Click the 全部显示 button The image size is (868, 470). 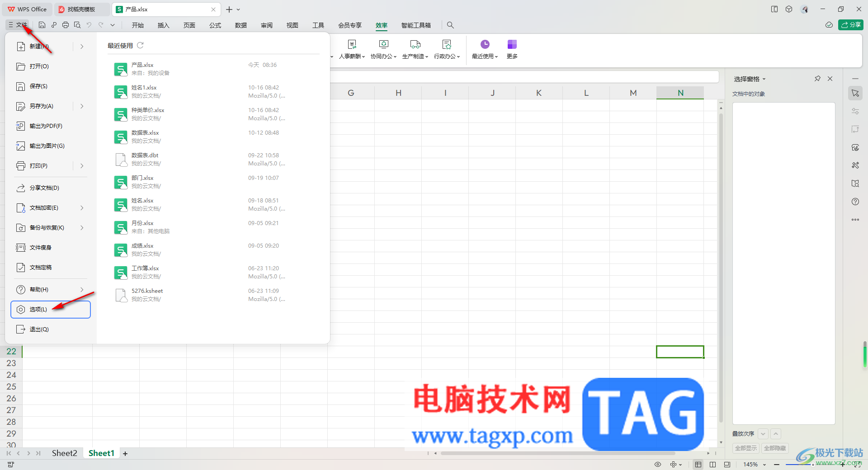pos(746,448)
